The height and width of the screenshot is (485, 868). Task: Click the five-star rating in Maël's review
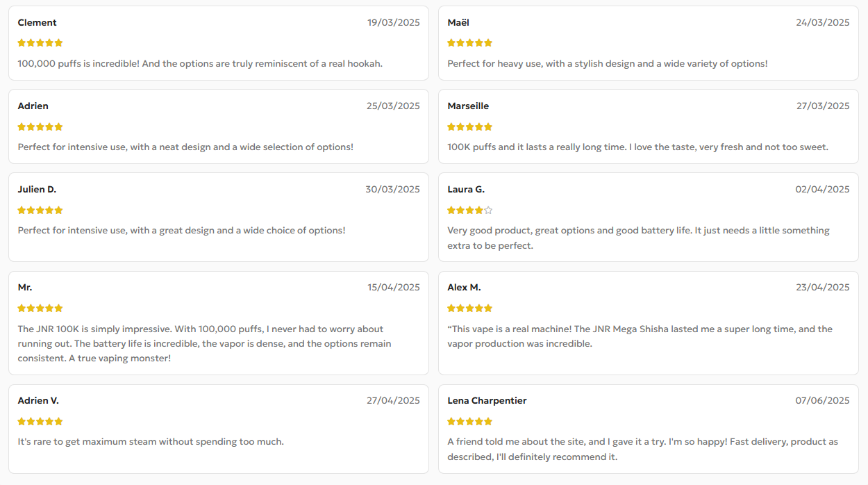click(469, 43)
